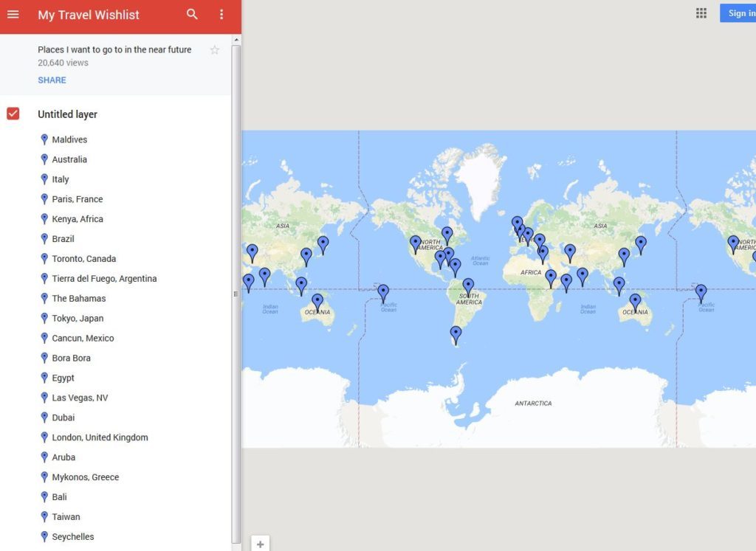Click the search magnifier icon
This screenshot has width=756, height=551.
[x=192, y=15]
